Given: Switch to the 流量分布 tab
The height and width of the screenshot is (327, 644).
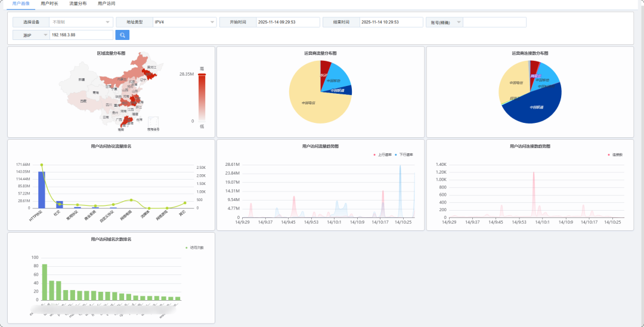Looking at the screenshot, I should (x=78, y=4).
